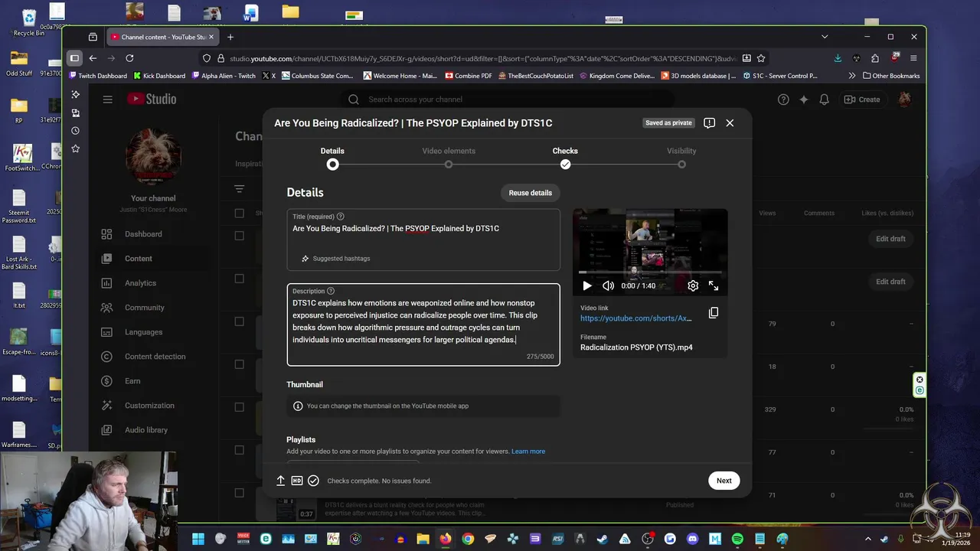Viewport: 980px width, 551px height.
Task: Click the first Edit draft button
Action: tap(890, 239)
